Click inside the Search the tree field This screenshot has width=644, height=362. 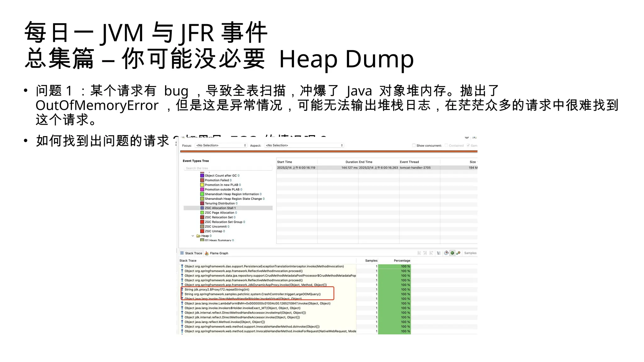click(228, 168)
